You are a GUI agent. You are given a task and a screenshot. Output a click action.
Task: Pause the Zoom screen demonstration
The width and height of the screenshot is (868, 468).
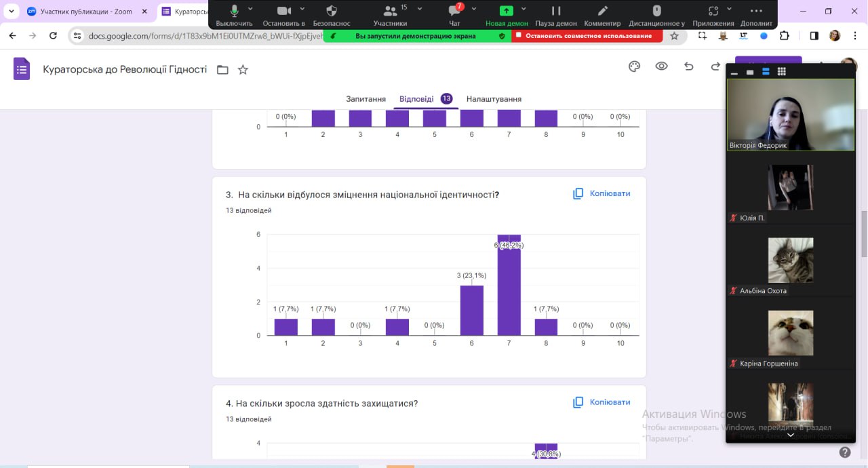pyautogui.click(x=555, y=12)
